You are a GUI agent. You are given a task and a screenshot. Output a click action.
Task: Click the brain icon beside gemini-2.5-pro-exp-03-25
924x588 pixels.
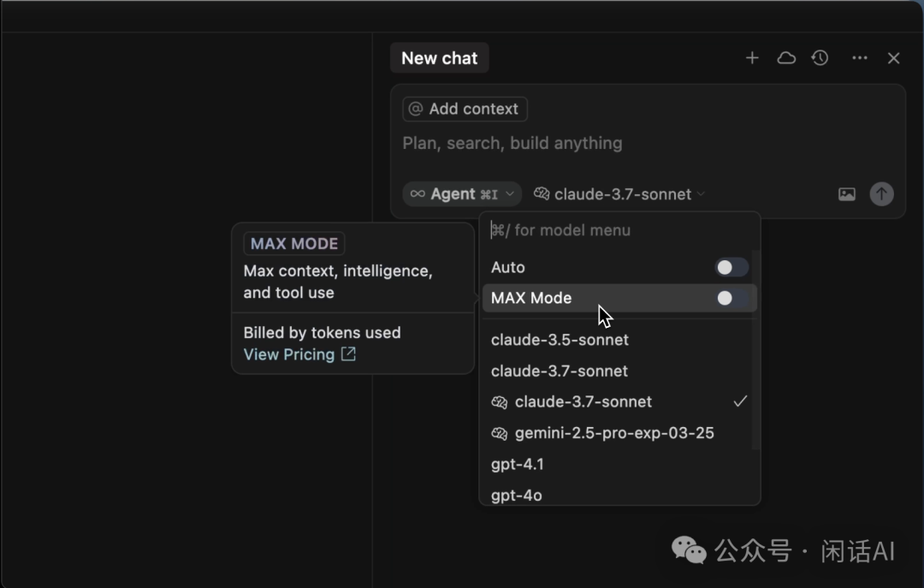(x=500, y=433)
